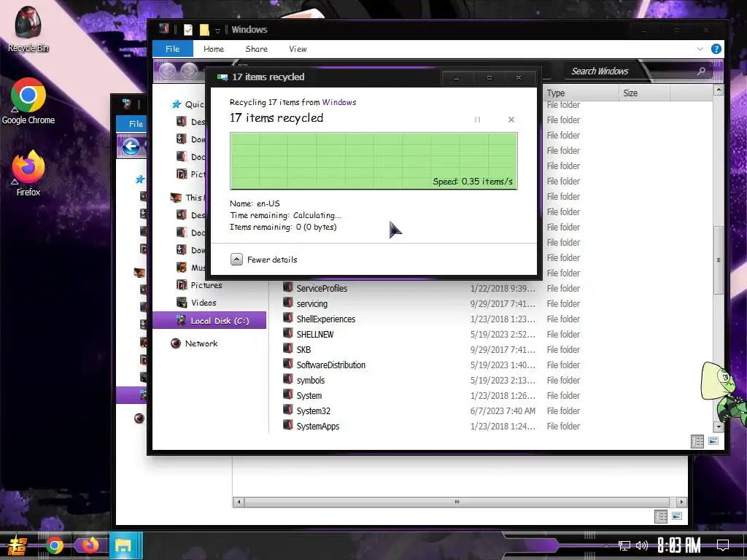
Task: Open the File tab in Windows explorer
Action: 172,49
